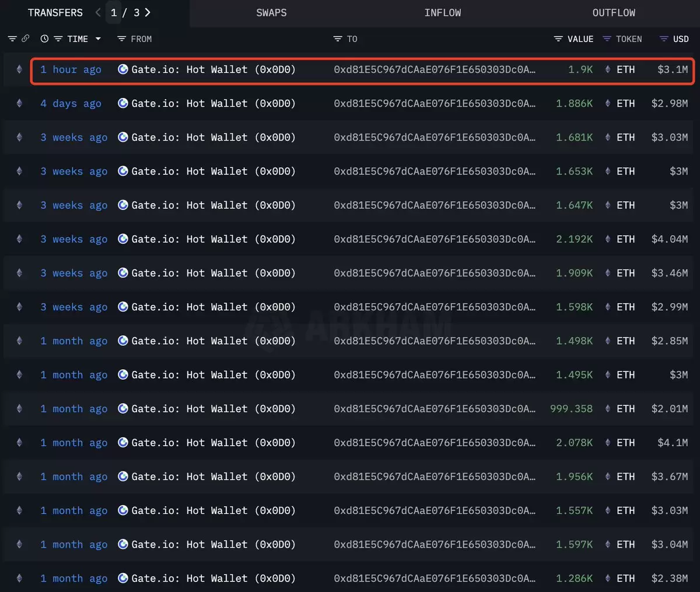700x592 pixels.
Task: Click the USD column header label
Action: (x=681, y=38)
